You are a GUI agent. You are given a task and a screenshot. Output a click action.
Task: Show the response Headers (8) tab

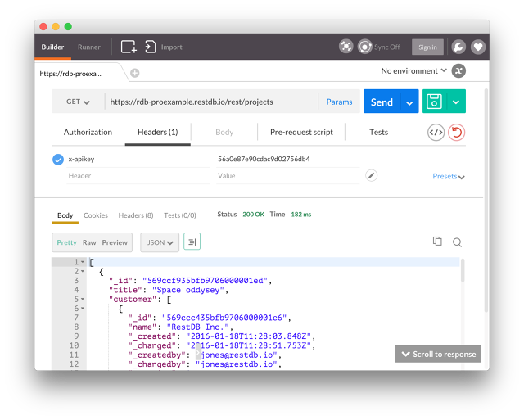coord(136,215)
